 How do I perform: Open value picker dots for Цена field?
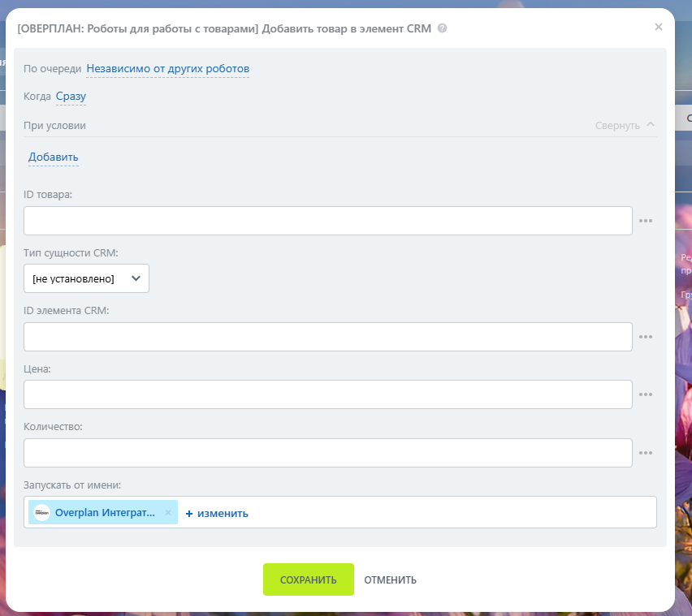[x=646, y=395]
